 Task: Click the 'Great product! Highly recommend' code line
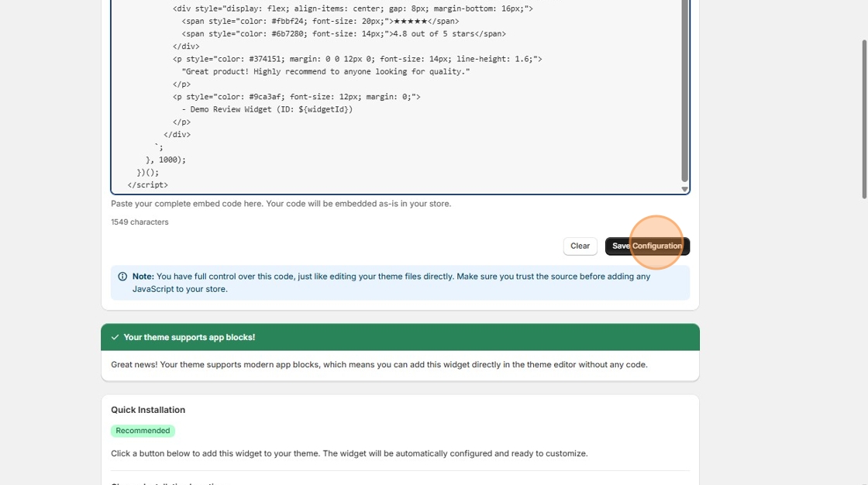coord(325,71)
